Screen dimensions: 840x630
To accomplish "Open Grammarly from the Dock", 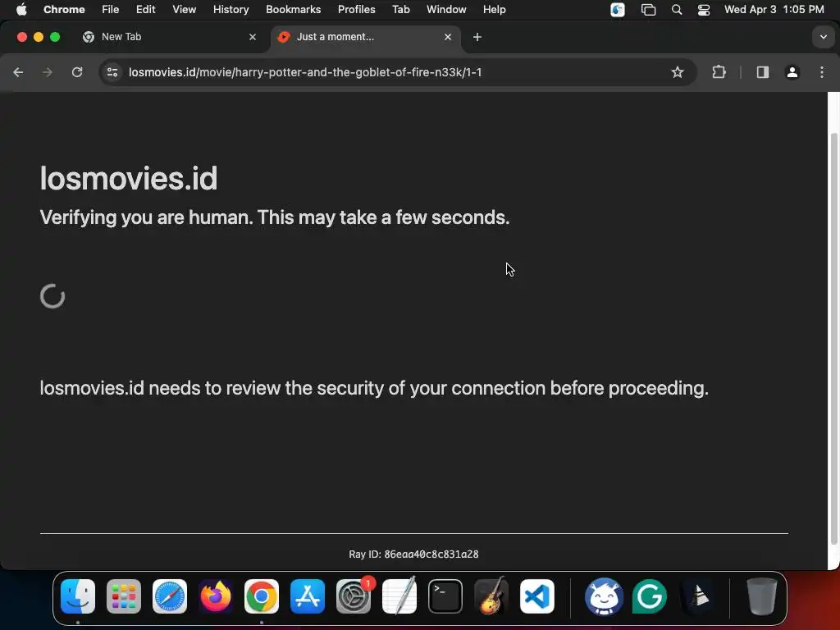I will 650,596.
